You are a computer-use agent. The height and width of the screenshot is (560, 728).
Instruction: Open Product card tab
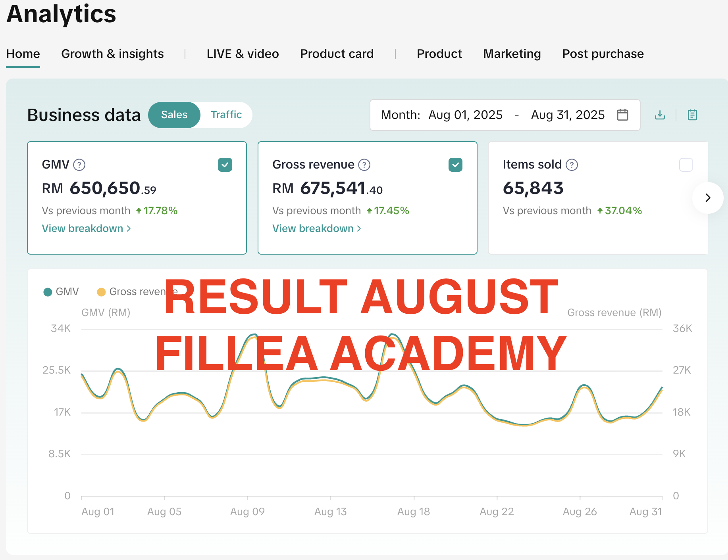[x=337, y=54]
